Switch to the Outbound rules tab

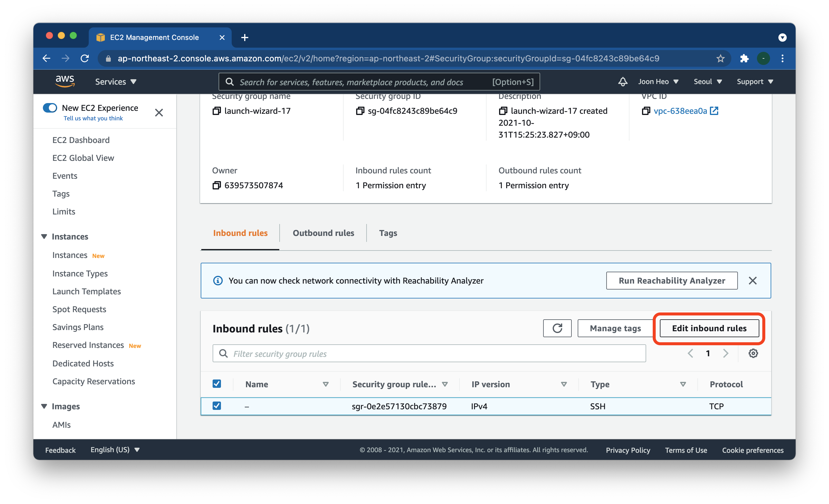click(323, 233)
